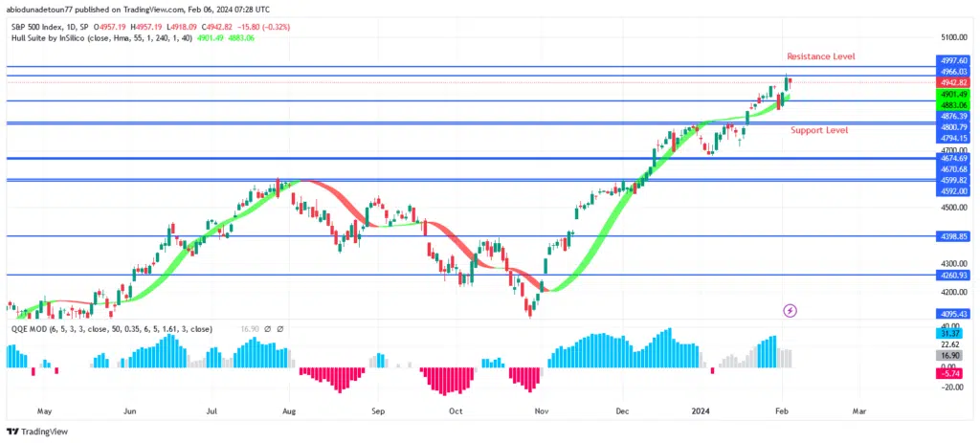980x443 pixels.
Task: Click the Support Level text annotation
Action: [x=819, y=130]
